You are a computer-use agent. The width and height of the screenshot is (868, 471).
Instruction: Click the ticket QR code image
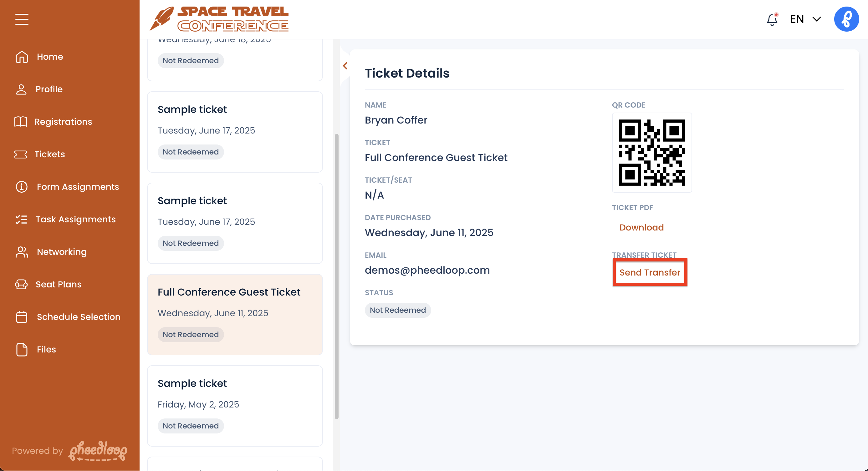[x=652, y=153]
